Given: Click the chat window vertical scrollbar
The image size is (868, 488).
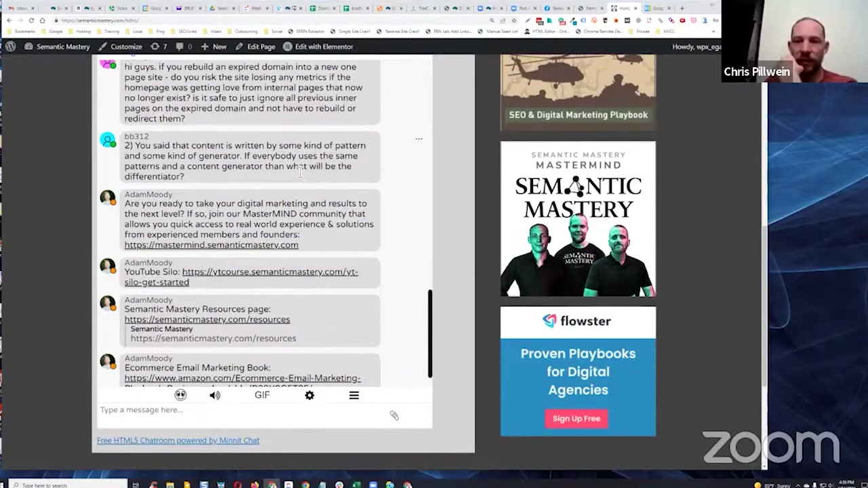Looking at the screenshot, I should (x=430, y=333).
